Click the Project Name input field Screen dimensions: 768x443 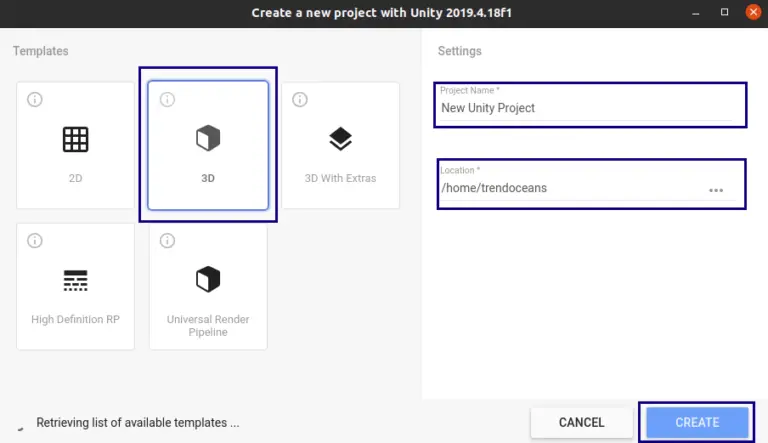(x=585, y=108)
